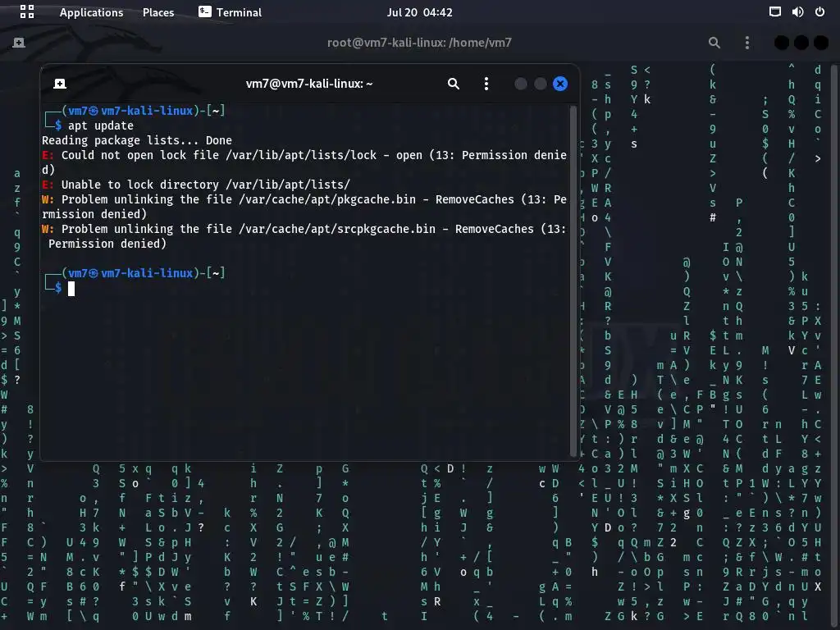Click title 'vm7@vm7-kali-linux: ~'
This screenshot has height=630, width=840.
point(309,84)
